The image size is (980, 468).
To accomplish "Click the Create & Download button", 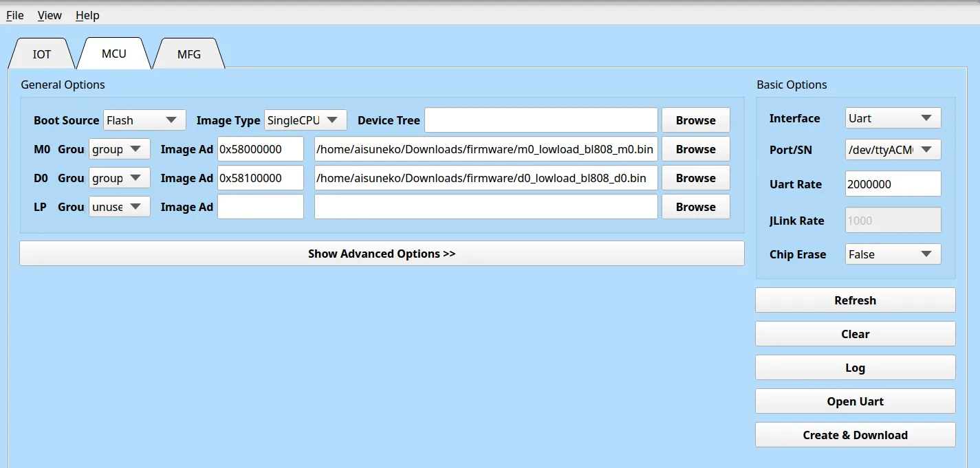I will pos(855,435).
